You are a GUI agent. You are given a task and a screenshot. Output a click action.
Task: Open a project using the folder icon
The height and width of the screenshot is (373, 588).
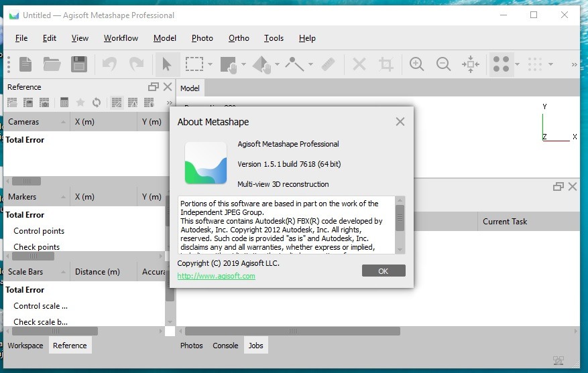52,64
